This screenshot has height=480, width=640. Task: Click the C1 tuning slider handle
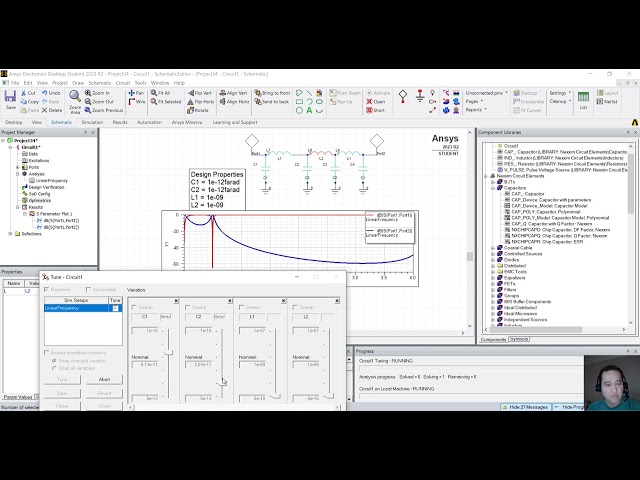pos(168,353)
